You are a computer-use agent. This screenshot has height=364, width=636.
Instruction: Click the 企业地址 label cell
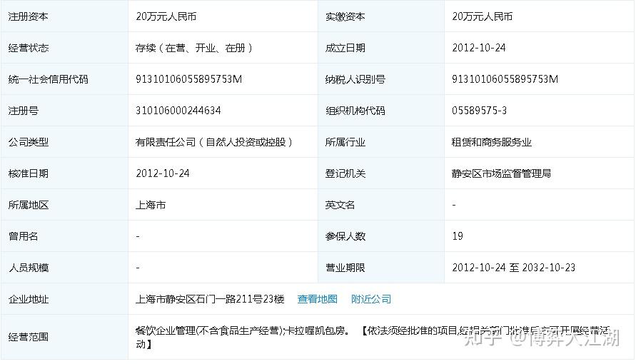pos(29,299)
